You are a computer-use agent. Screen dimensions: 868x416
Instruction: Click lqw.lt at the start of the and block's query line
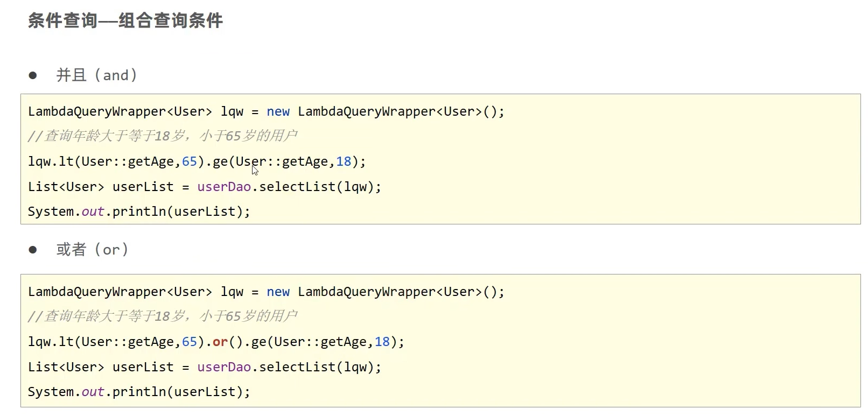(x=51, y=162)
